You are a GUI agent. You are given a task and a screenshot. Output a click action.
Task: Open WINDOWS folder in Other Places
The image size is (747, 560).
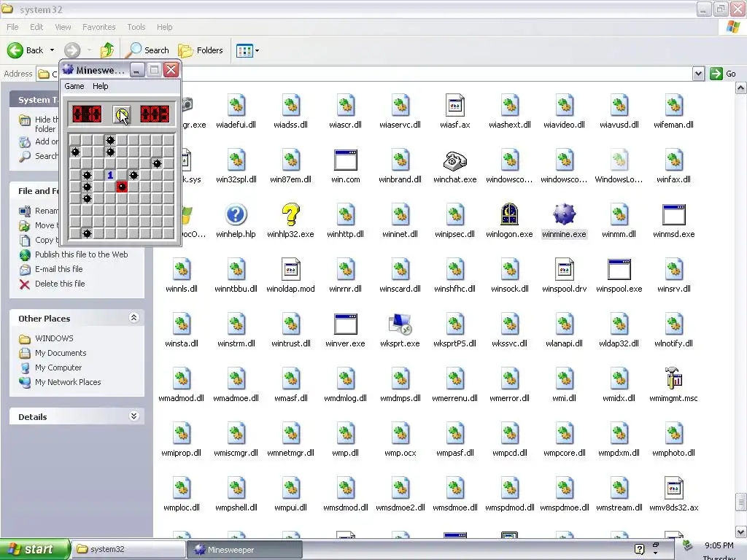pyautogui.click(x=54, y=338)
